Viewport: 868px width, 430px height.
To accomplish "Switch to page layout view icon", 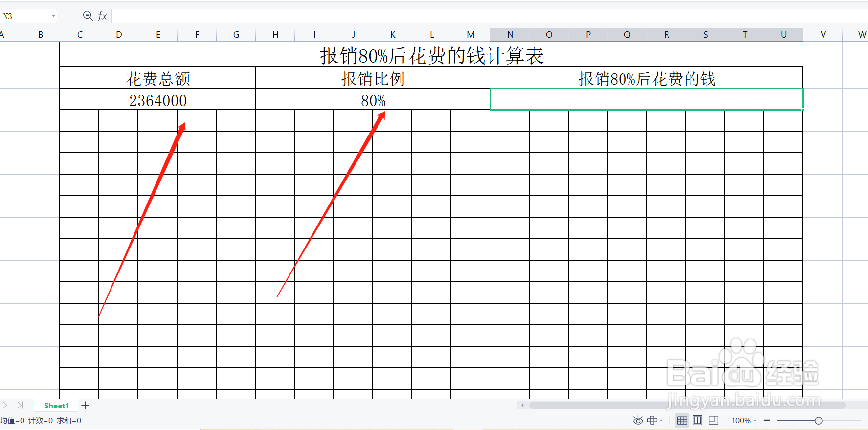I will point(698,420).
